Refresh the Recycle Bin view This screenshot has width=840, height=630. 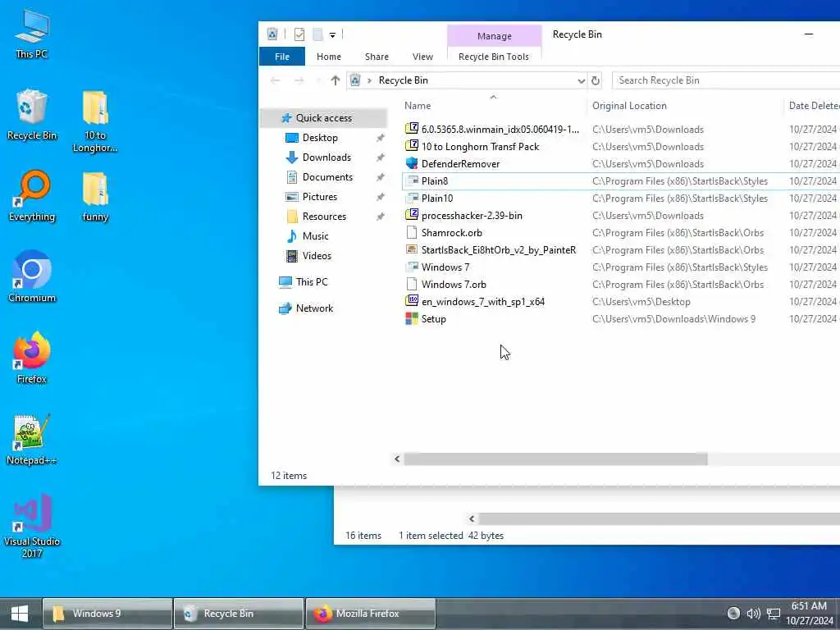(x=596, y=80)
